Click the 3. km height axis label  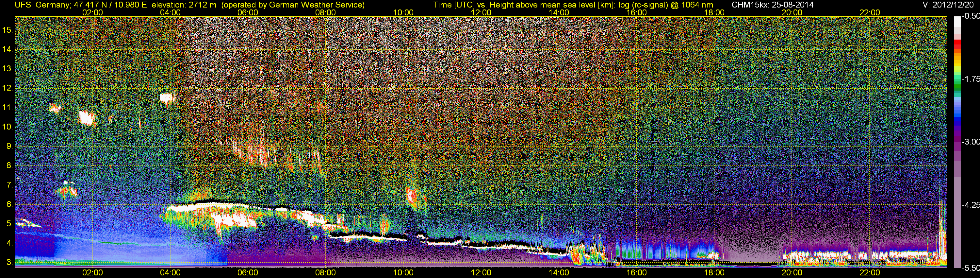tap(10, 262)
